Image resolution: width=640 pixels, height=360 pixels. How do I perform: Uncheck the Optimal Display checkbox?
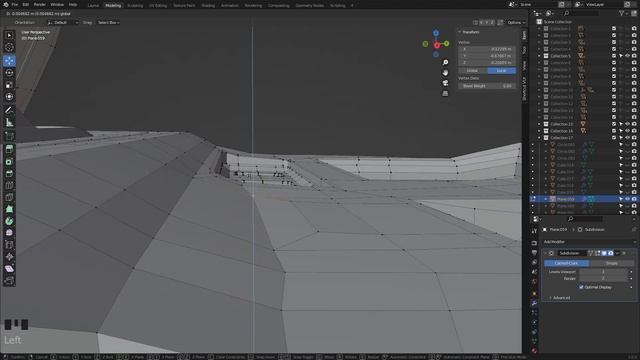pos(581,287)
